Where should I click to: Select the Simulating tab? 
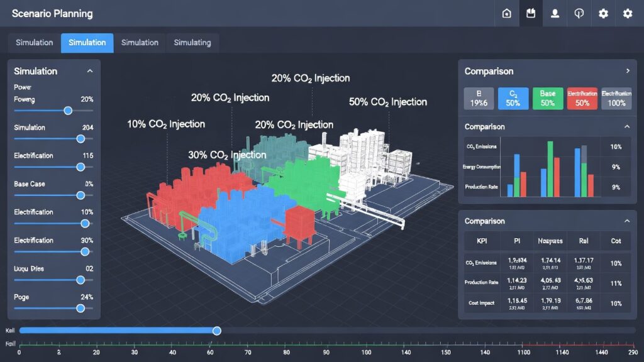(192, 43)
